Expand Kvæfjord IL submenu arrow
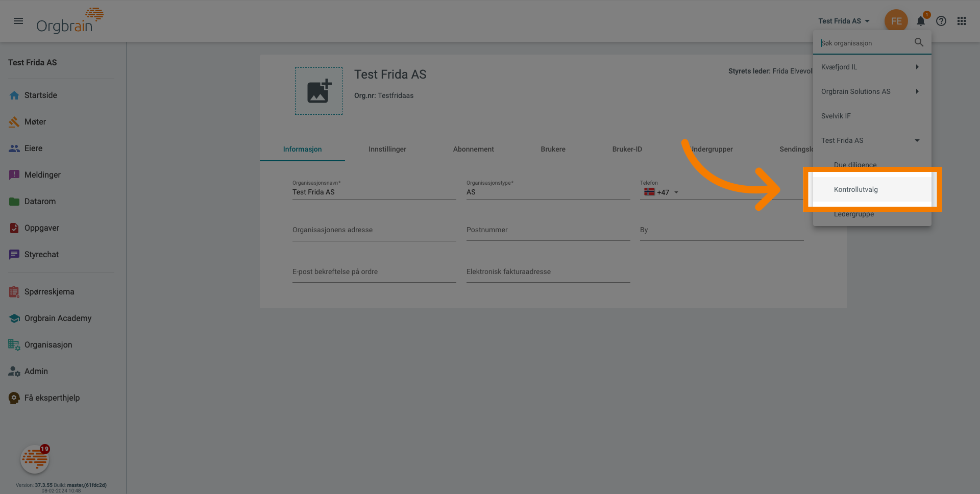 click(x=917, y=67)
